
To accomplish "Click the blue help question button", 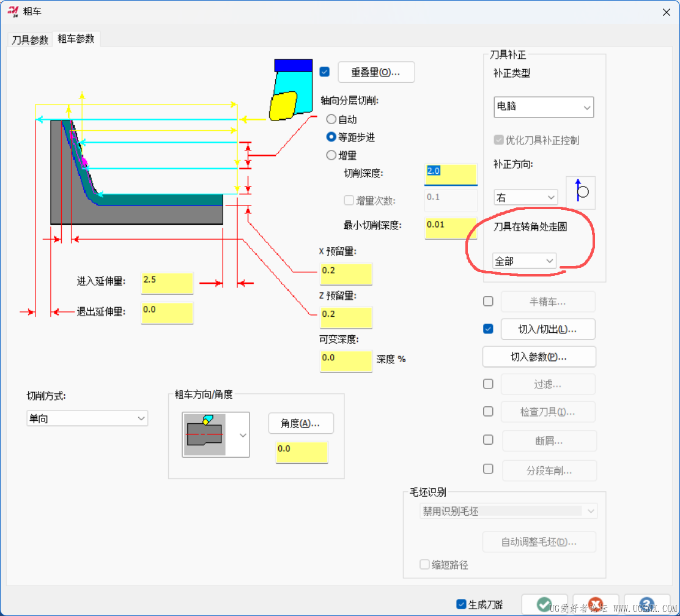I will [x=646, y=604].
